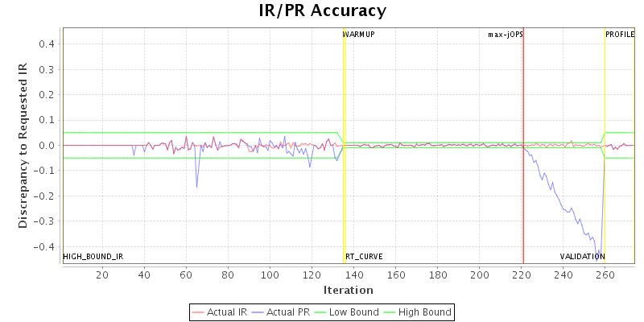Click the Discrepancy to Requested IR axis label
644x322 pixels.
[x=23, y=145]
